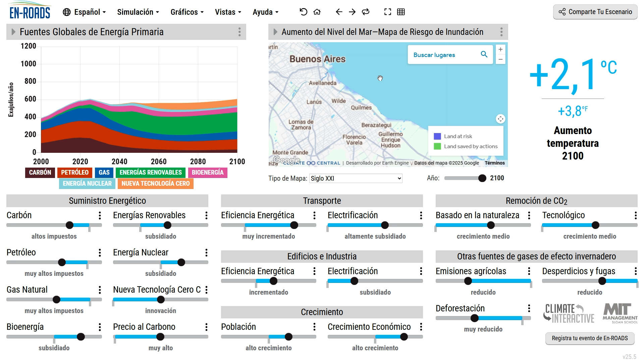Click the forward arrow navigation icon
The width and height of the screenshot is (644, 362).
pos(352,12)
